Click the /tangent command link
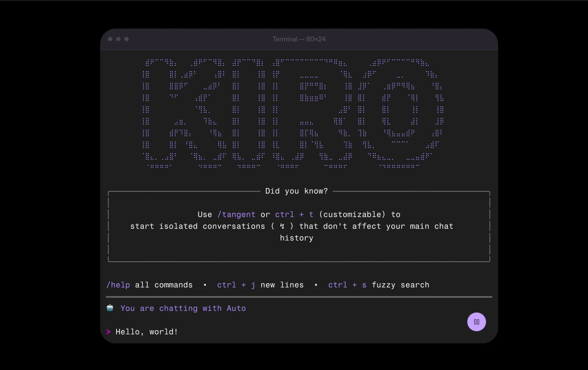Viewport: 588px width, 370px height. coord(236,214)
